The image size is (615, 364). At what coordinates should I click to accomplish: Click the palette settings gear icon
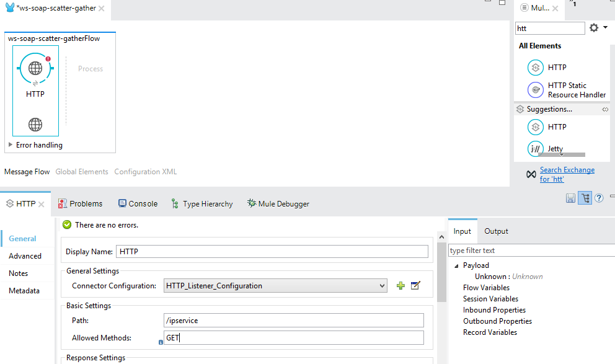pyautogui.click(x=594, y=28)
